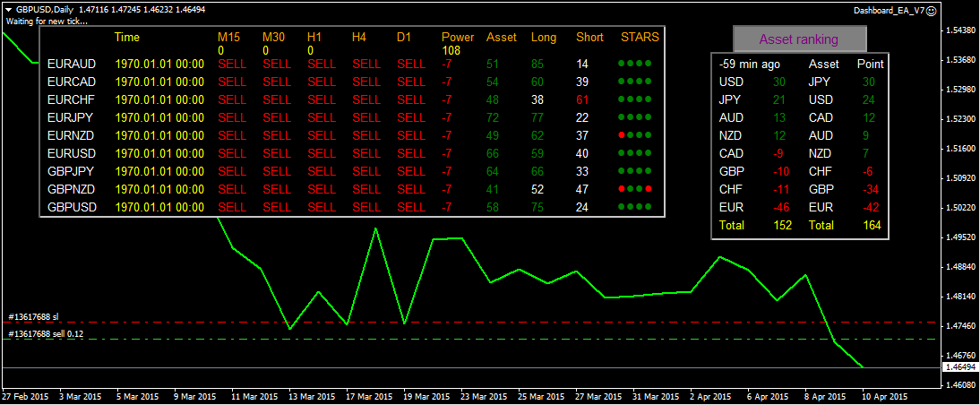Click the Point column header in ranking
The image size is (980, 405).
(x=870, y=64)
